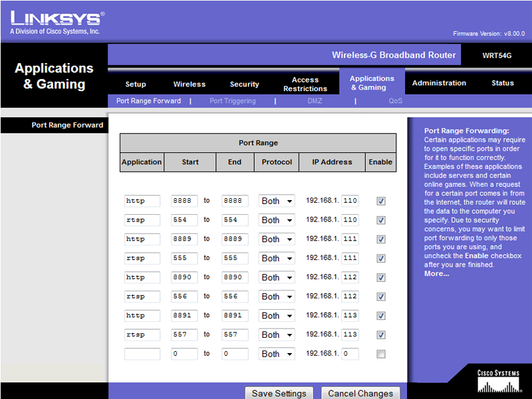The height and width of the screenshot is (399, 532).
Task: Toggle Enable checkbox for the 8889 row
Action: [381, 239]
